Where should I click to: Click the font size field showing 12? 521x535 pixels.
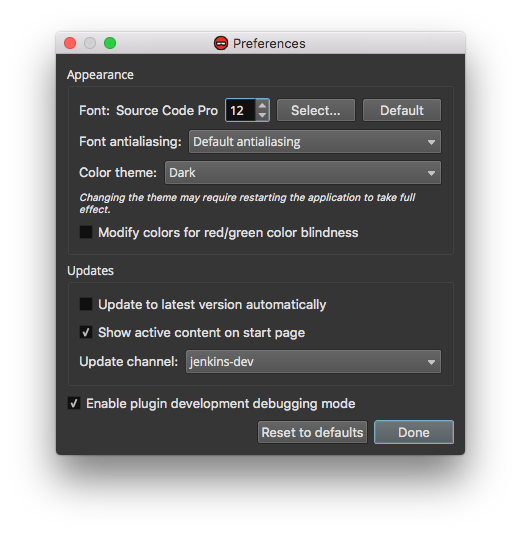click(241, 110)
